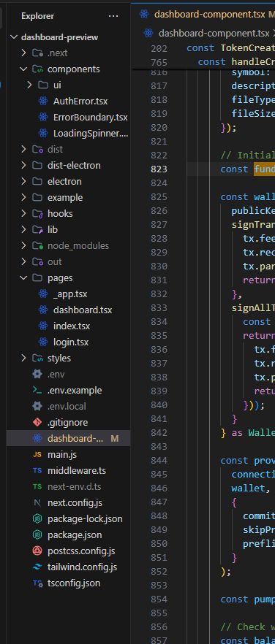This screenshot has height=644, width=275.
Task: Click the React icon beside login.tsx
Action: tap(43, 342)
